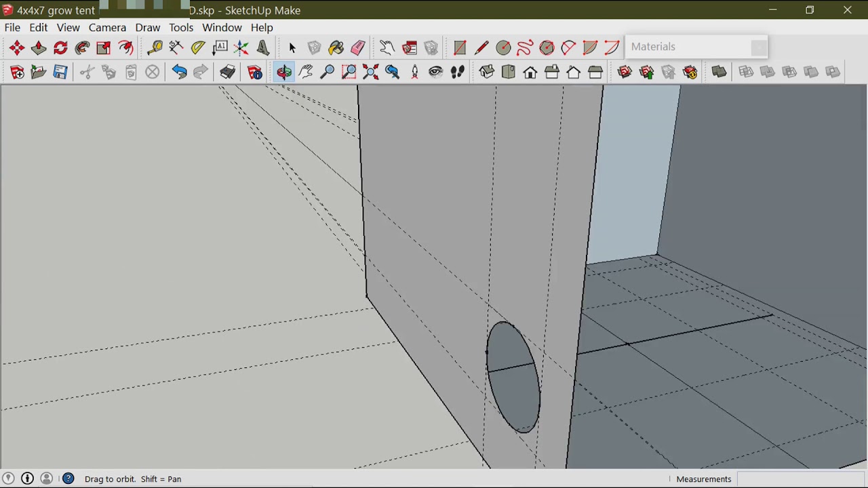Open the Camera menu

[x=107, y=27]
